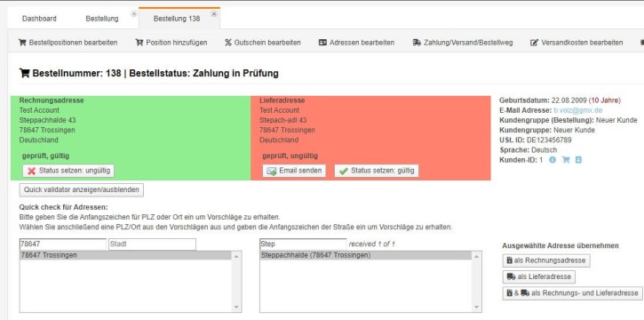Open Bestellpositionen bearbeiten

click(x=68, y=43)
